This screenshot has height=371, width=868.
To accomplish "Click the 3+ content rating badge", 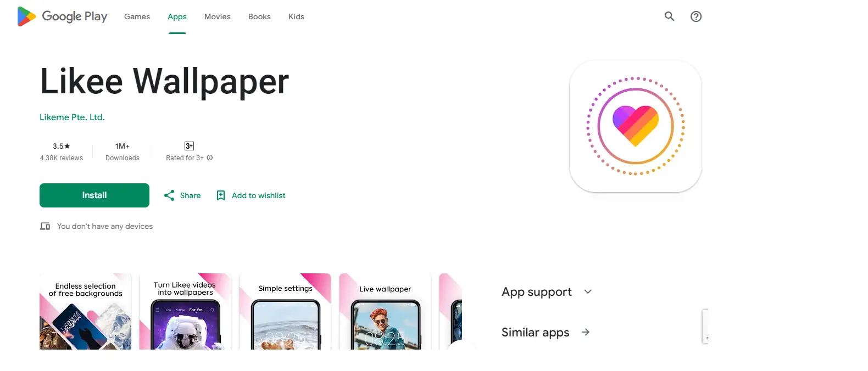I will click(x=189, y=146).
